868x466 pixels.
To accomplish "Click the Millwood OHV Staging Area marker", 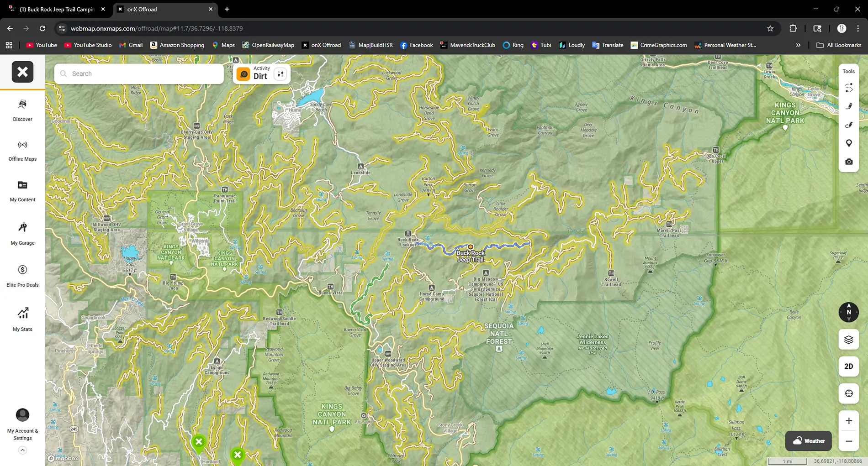I will point(107,218).
